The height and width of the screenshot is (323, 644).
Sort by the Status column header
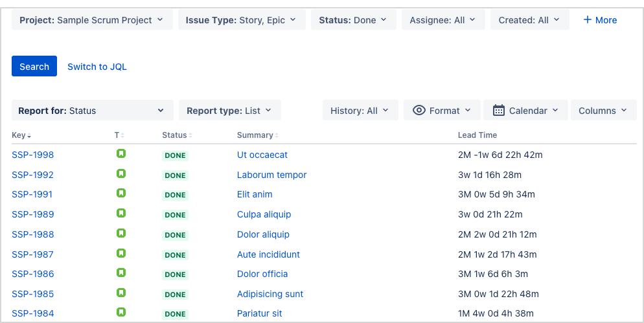[x=177, y=135]
